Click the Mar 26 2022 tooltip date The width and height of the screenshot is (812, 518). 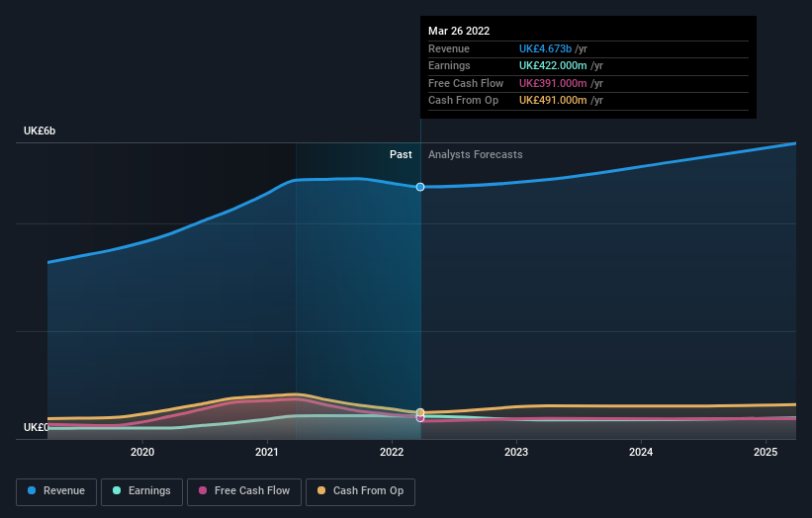pos(459,31)
